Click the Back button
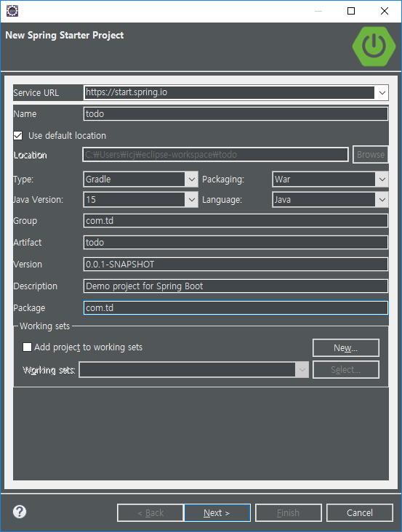402x532 pixels. pyautogui.click(x=150, y=512)
